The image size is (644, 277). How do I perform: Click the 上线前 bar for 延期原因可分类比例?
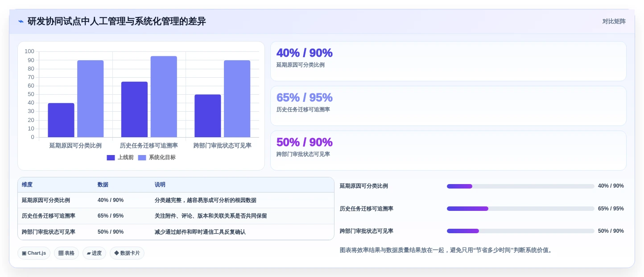[x=61, y=120]
